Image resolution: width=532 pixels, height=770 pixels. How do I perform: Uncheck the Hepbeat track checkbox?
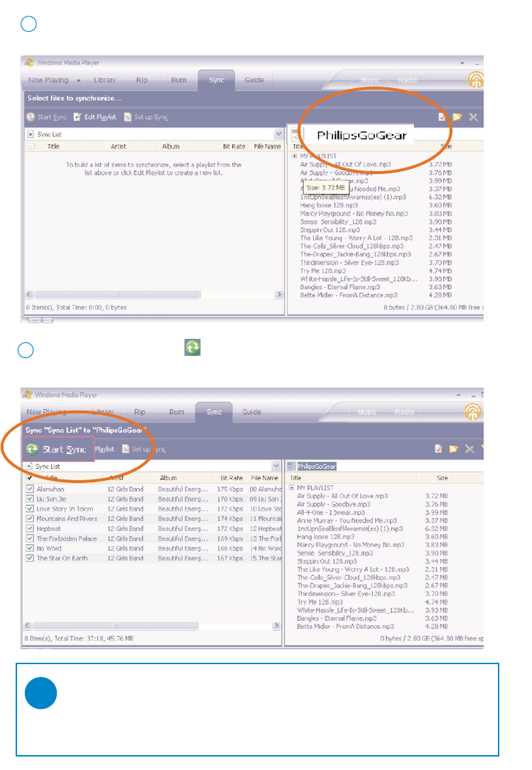(30, 529)
